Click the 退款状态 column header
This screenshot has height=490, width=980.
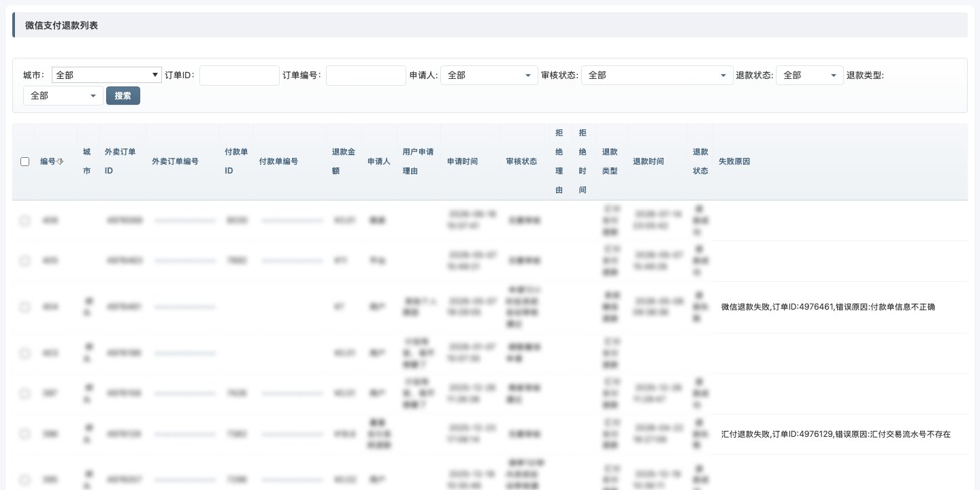coord(700,161)
